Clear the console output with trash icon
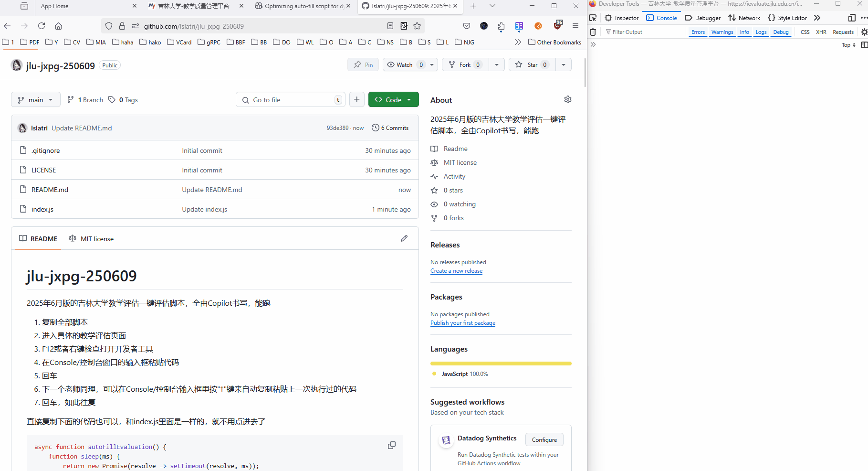This screenshot has height=471, width=868. (593, 32)
